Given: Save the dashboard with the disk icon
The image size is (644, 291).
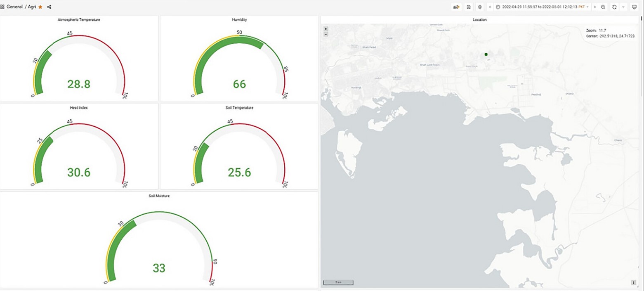Looking at the screenshot, I should [468, 7].
